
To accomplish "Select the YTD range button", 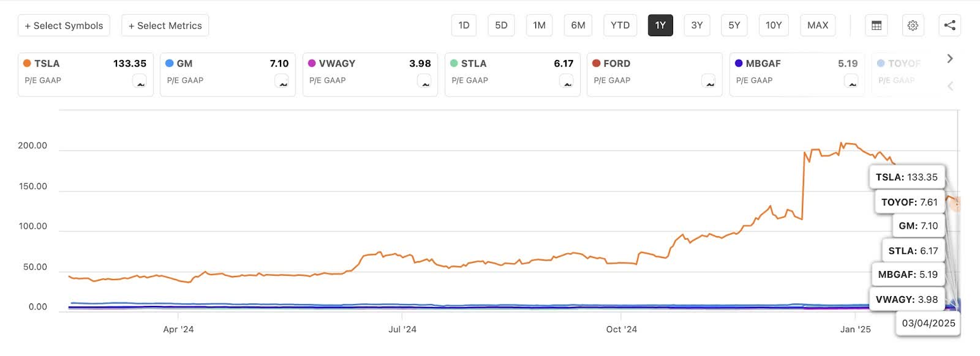I will coord(620,25).
